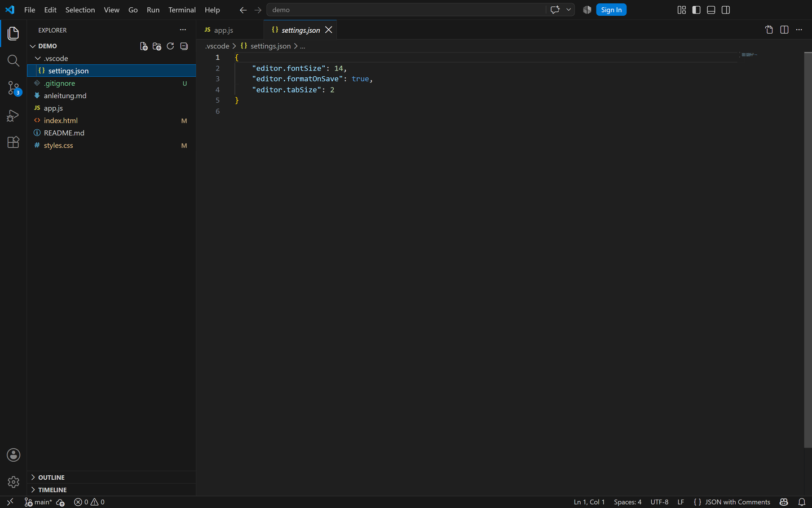
Task: Click the New Folder icon in Explorer
Action: pos(157,46)
